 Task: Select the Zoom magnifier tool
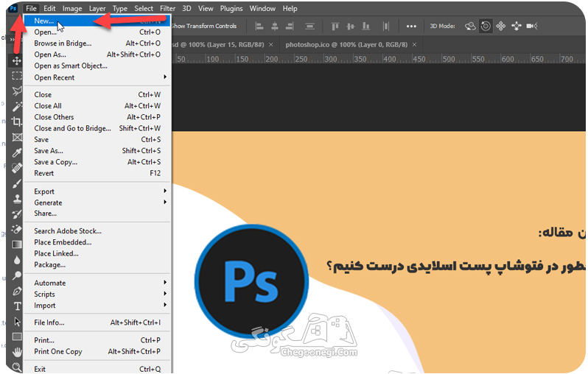(x=16, y=367)
